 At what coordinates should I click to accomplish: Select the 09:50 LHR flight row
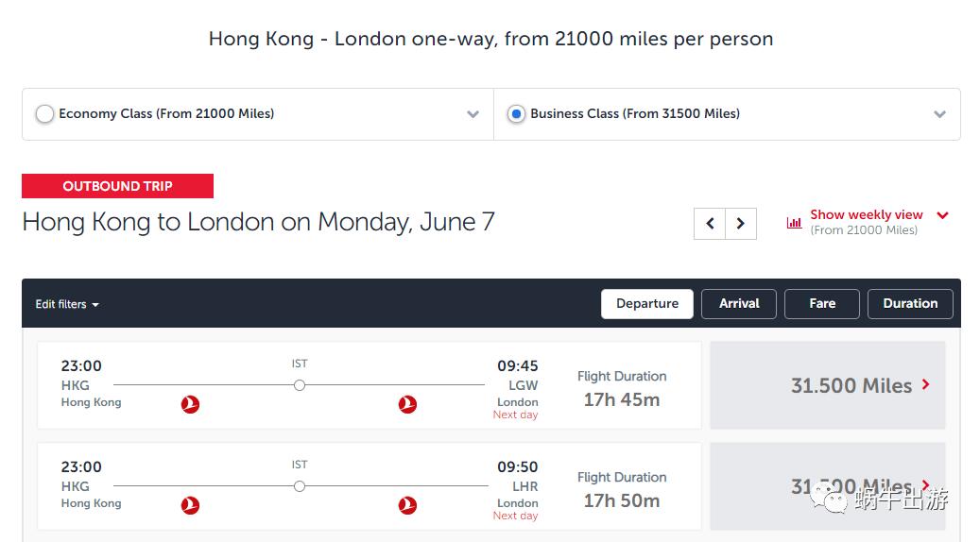pos(369,486)
